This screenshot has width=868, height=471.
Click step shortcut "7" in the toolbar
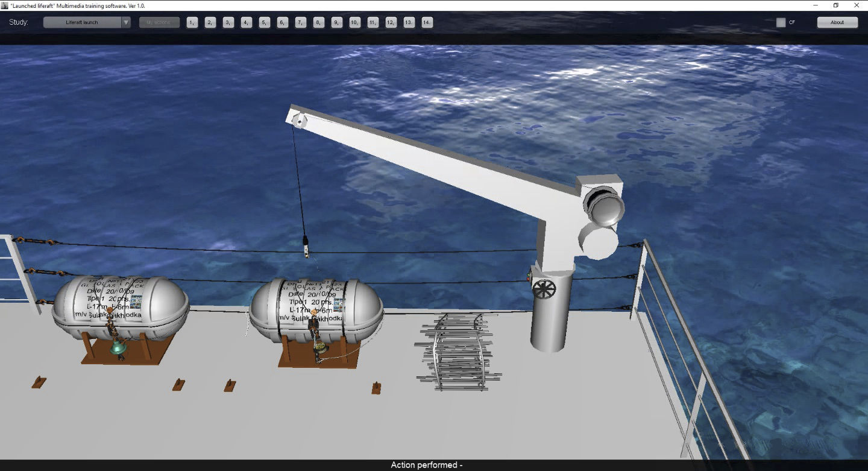(x=300, y=22)
